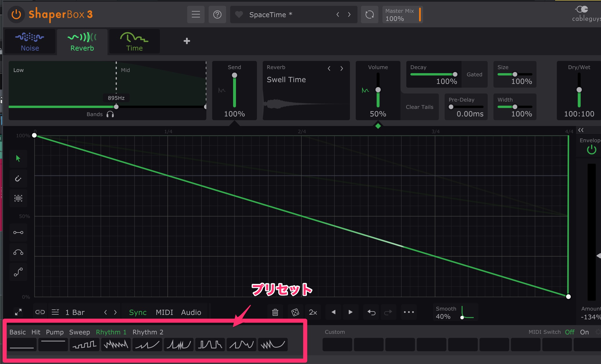The height and width of the screenshot is (364, 601).
Task: Favorite the SpaceTime preset with heart icon
Action: (239, 15)
